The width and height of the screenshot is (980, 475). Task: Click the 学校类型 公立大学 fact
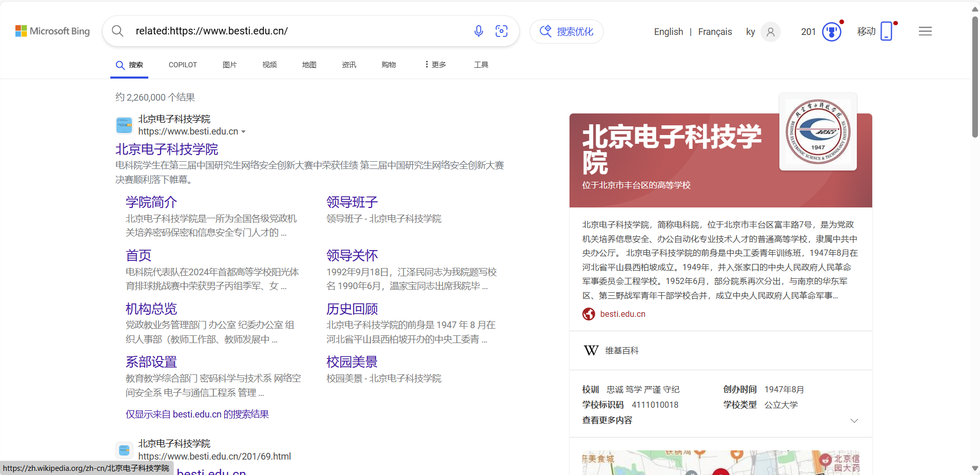tap(760, 405)
